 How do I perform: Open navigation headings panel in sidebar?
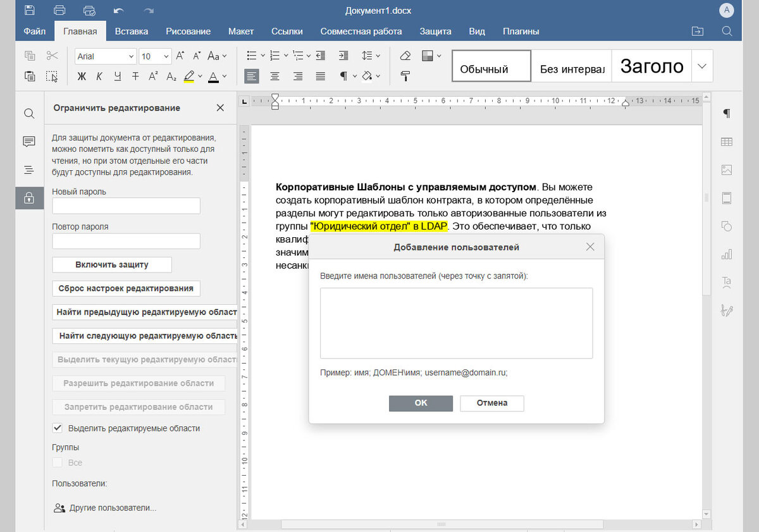click(29, 170)
